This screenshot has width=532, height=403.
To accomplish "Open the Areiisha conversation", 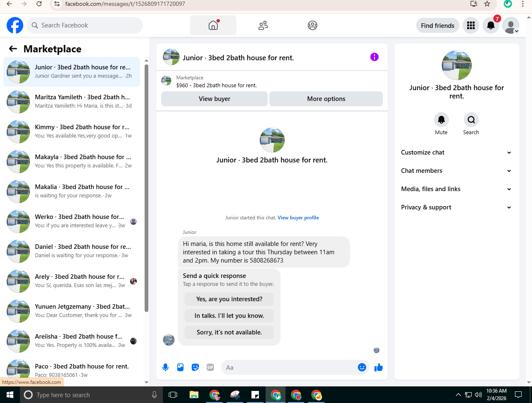I will 71,341.
